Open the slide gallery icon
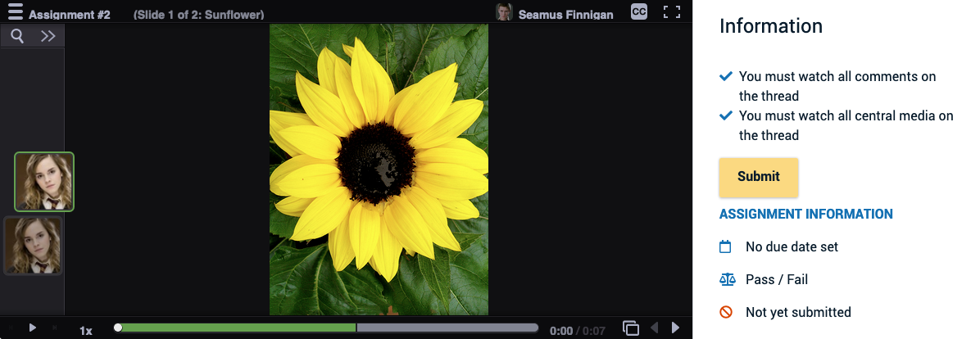The height and width of the screenshot is (339, 980). 631,328
